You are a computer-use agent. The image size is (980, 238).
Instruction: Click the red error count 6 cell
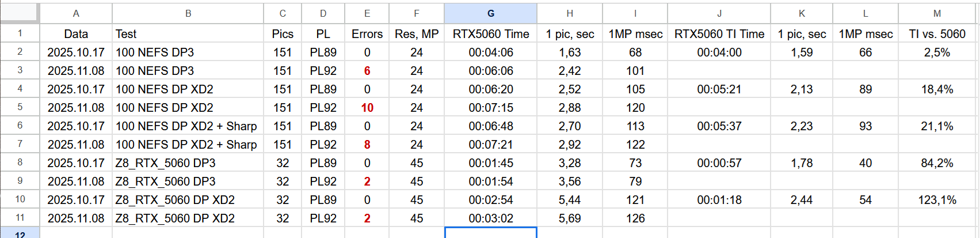[367, 71]
